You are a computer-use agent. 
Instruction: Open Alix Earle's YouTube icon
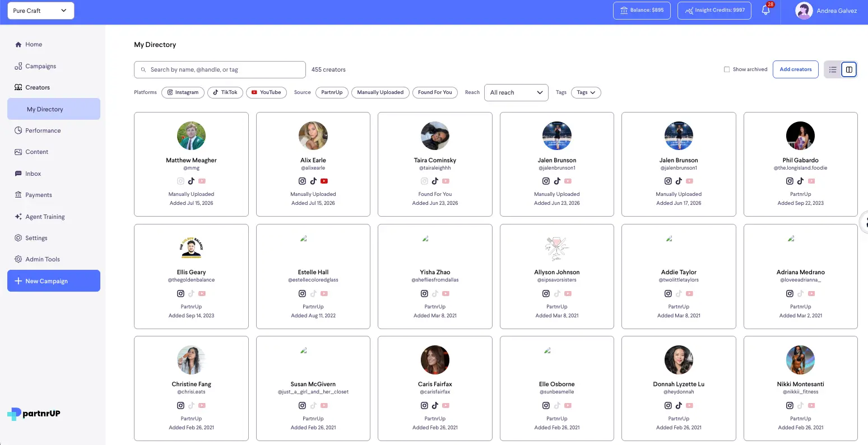click(x=324, y=181)
